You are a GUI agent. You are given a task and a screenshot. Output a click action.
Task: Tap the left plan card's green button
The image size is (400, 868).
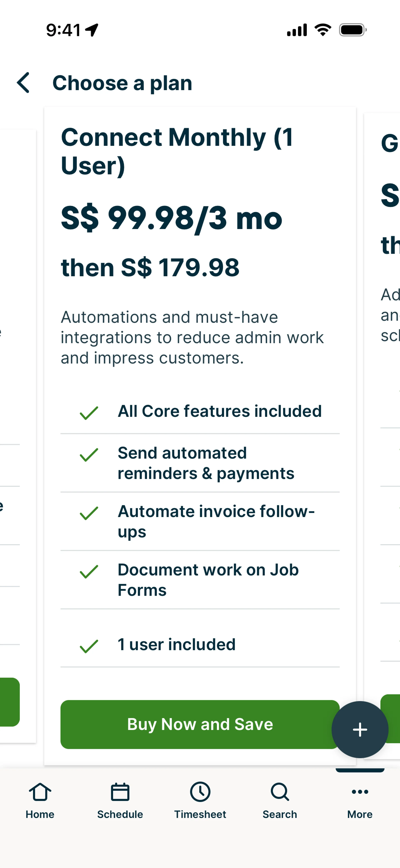pos(9,702)
